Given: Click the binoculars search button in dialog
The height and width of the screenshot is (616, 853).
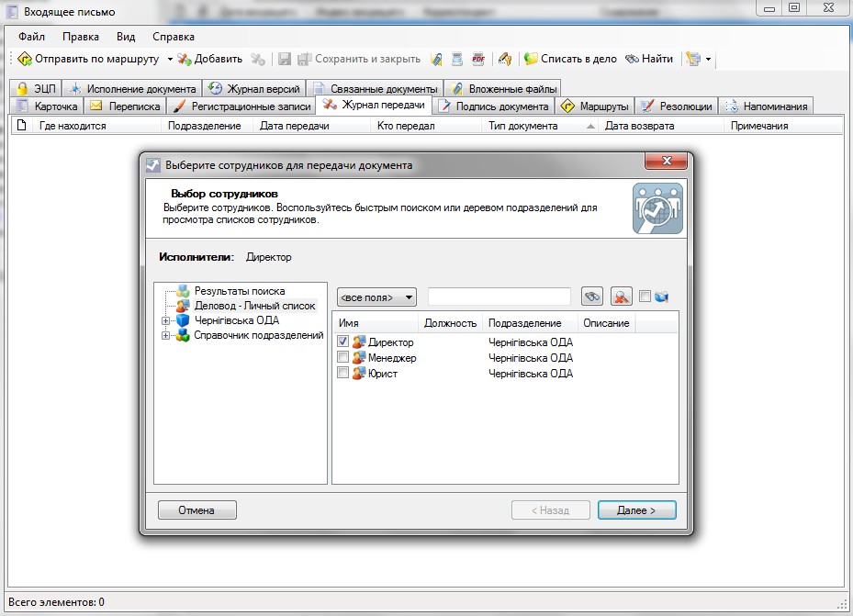Looking at the screenshot, I should [593, 297].
